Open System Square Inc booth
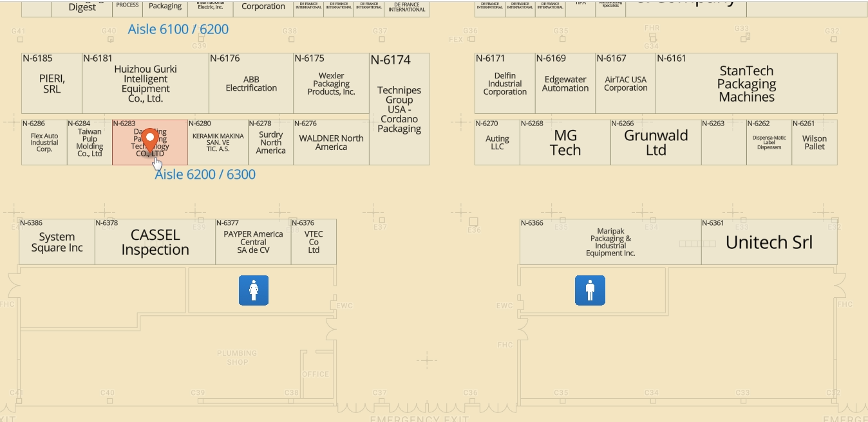This screenshot has width=868, height=422. coord(57,242)
